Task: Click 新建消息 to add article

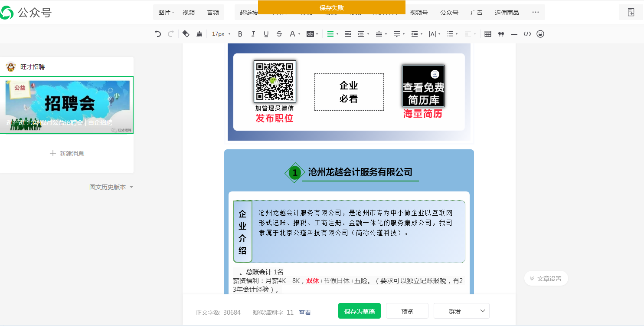Action: click(x=67, y=153)
